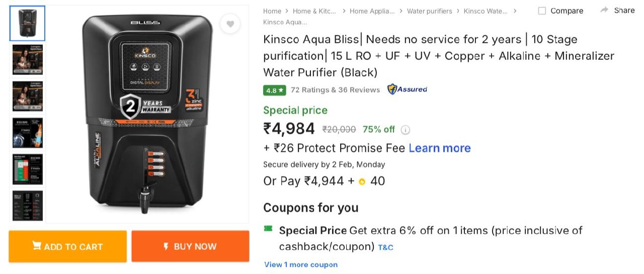Select the first product thumbnail

click(x=28, y=24)
